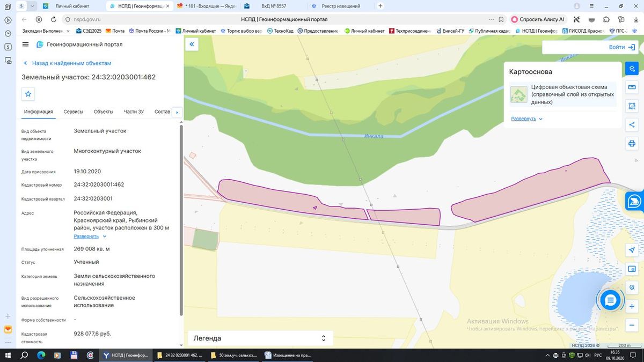Select the Цифровая объектовая схема basemap thumbnail
This screenshot has height=362, width=644.
(518, 94)
